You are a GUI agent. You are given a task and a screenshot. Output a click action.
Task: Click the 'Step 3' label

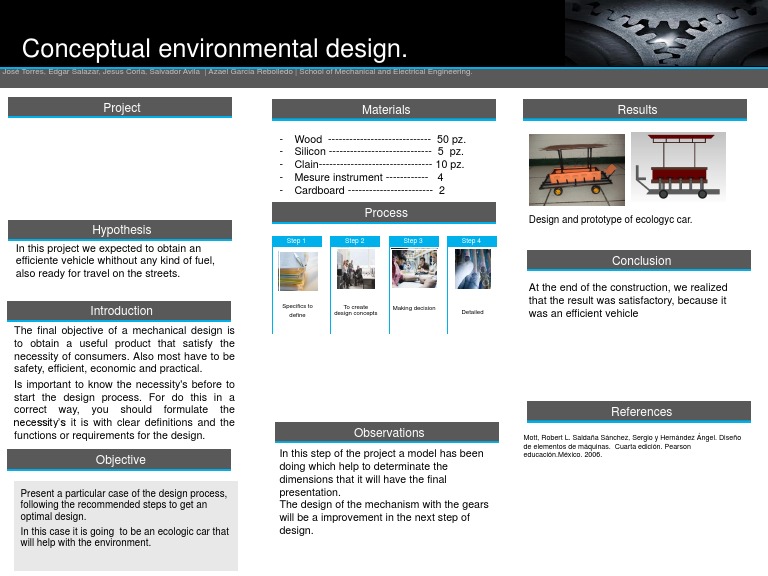pyautogui.click(x=413, y=241)
